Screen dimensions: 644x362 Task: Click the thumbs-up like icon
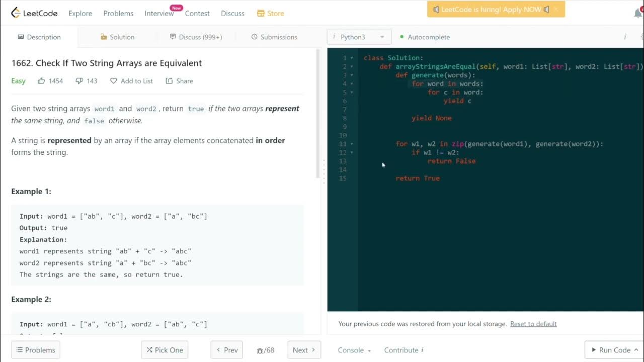[x=41, y=80]
